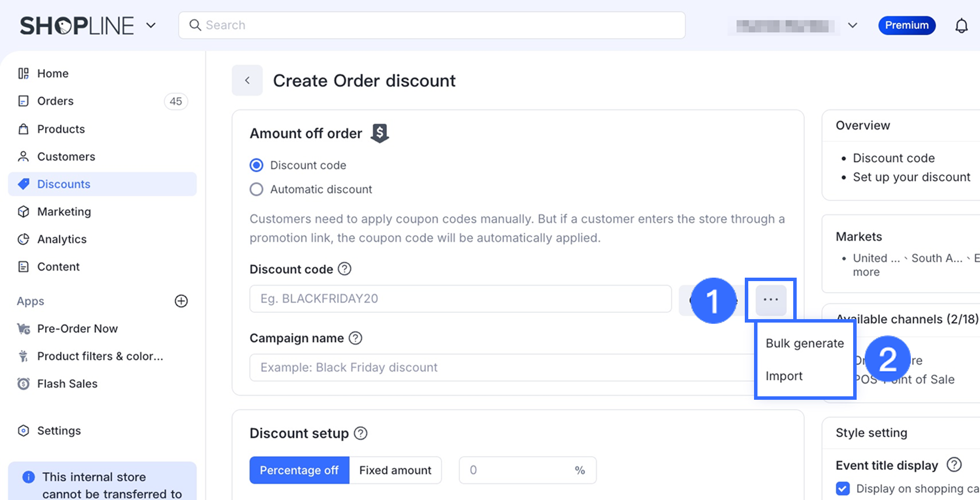Click the help icon by Event title display

point(954,465)
